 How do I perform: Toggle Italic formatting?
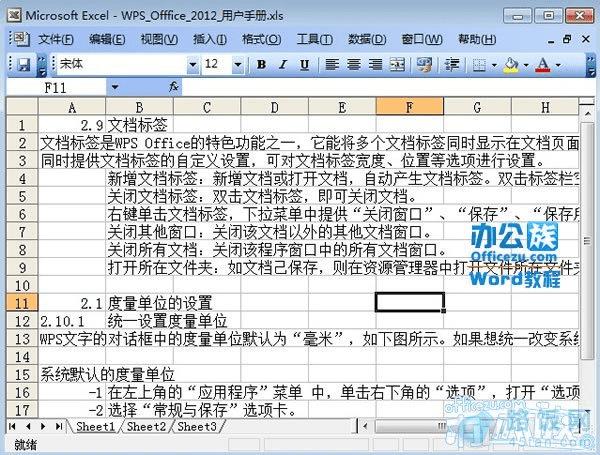tap(283, 65)
